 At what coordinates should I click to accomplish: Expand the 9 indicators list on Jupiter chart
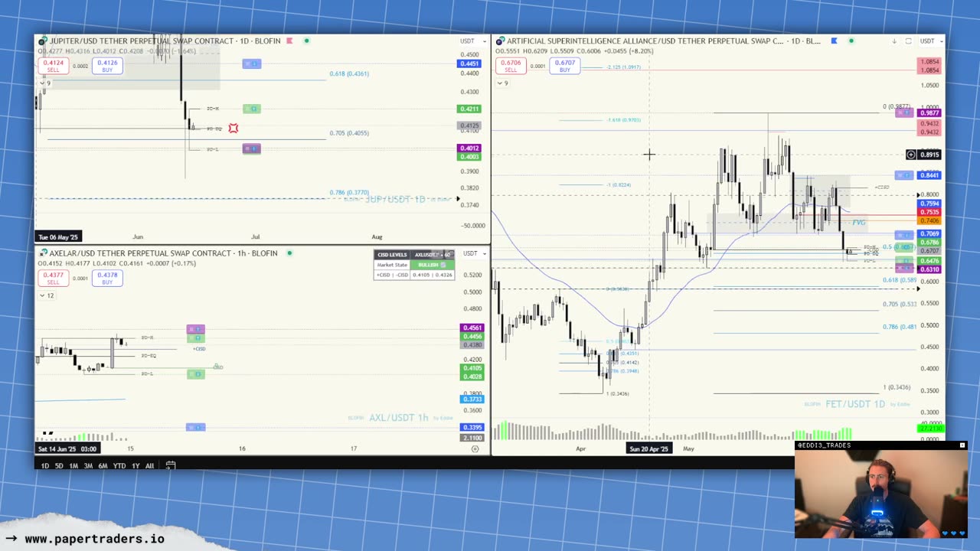tap(45, 83)
